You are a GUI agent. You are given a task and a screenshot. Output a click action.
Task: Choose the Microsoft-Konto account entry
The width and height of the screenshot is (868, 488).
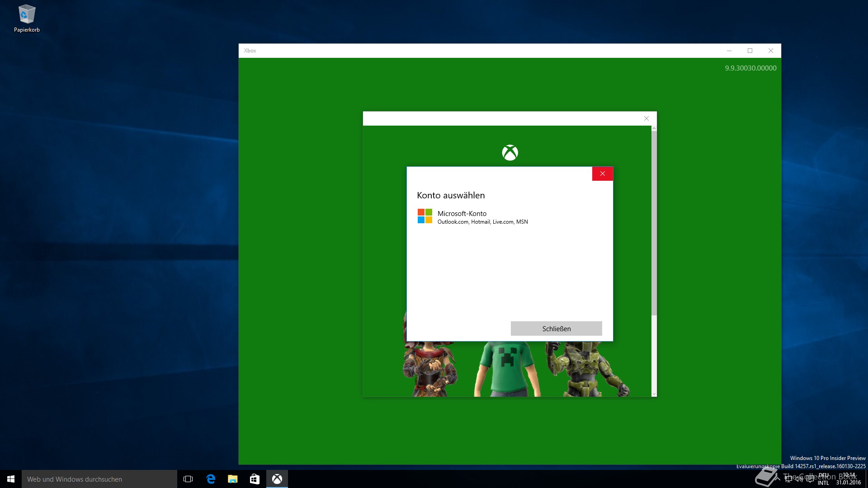(510, 217)
